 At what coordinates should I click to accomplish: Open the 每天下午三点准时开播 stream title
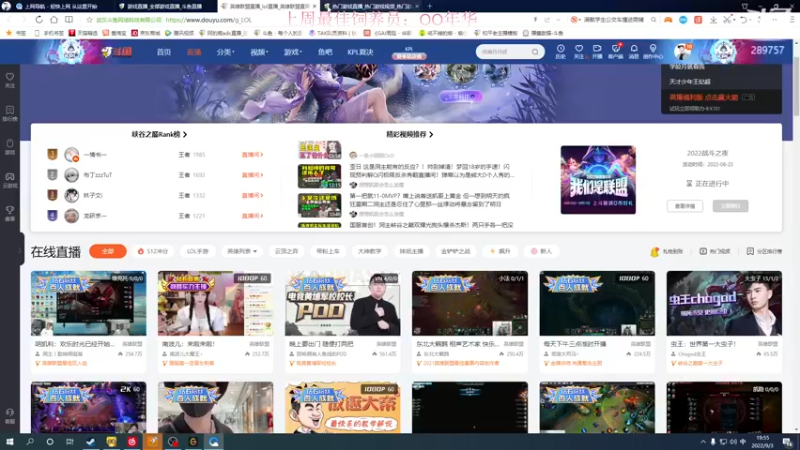coord(575,344)
